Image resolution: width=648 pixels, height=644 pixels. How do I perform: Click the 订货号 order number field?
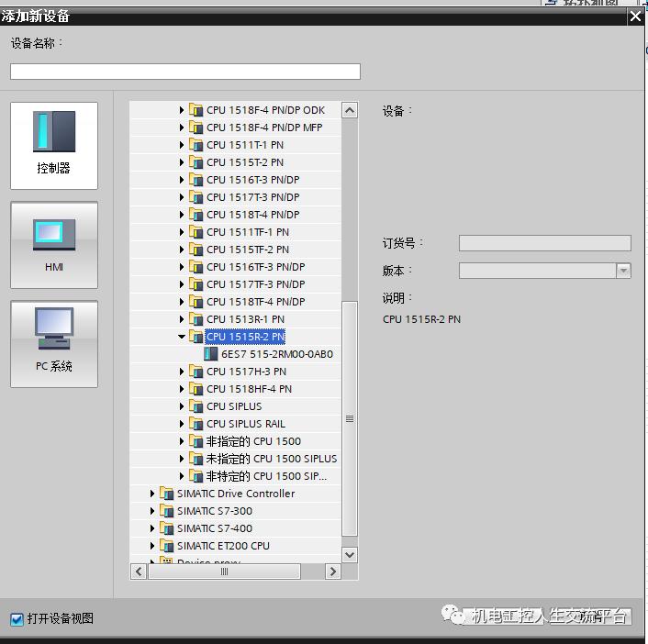coord(544,243)
